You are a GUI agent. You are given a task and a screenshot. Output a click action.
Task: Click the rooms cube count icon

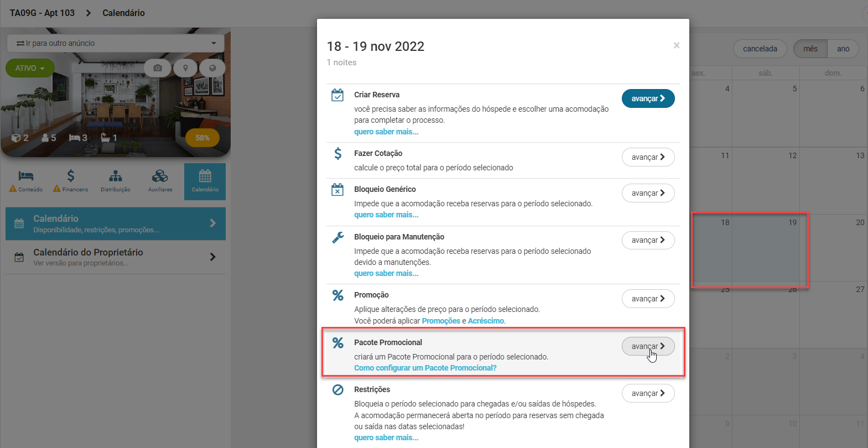point(16,138)
